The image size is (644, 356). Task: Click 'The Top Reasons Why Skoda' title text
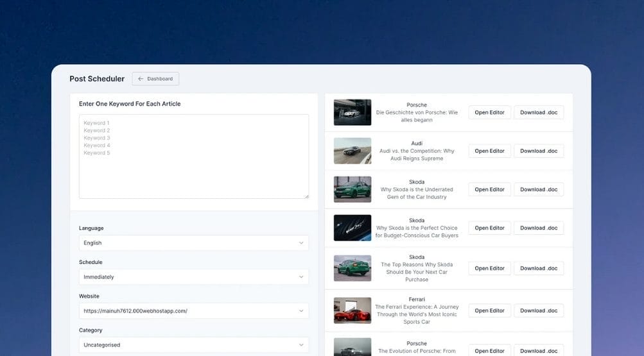(x=417, y=272)
